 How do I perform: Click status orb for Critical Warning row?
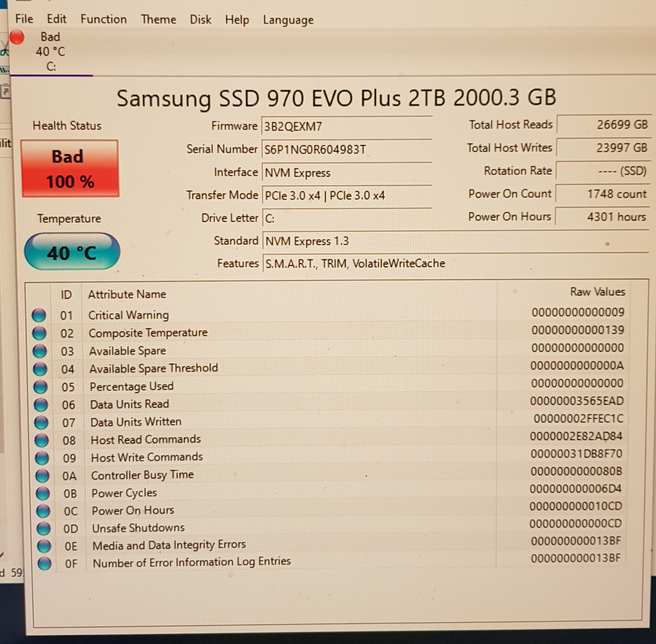click(x=39, y=315)
